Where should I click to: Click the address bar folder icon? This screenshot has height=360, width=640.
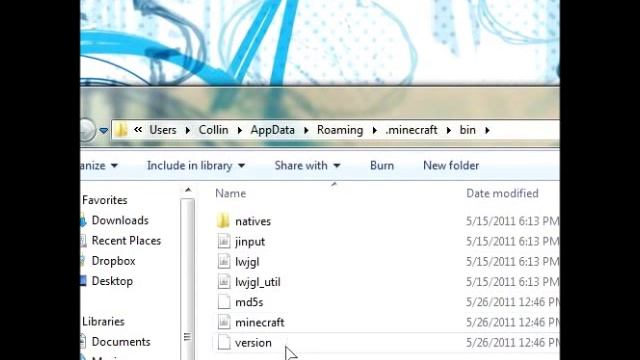[x=121, y=130]
